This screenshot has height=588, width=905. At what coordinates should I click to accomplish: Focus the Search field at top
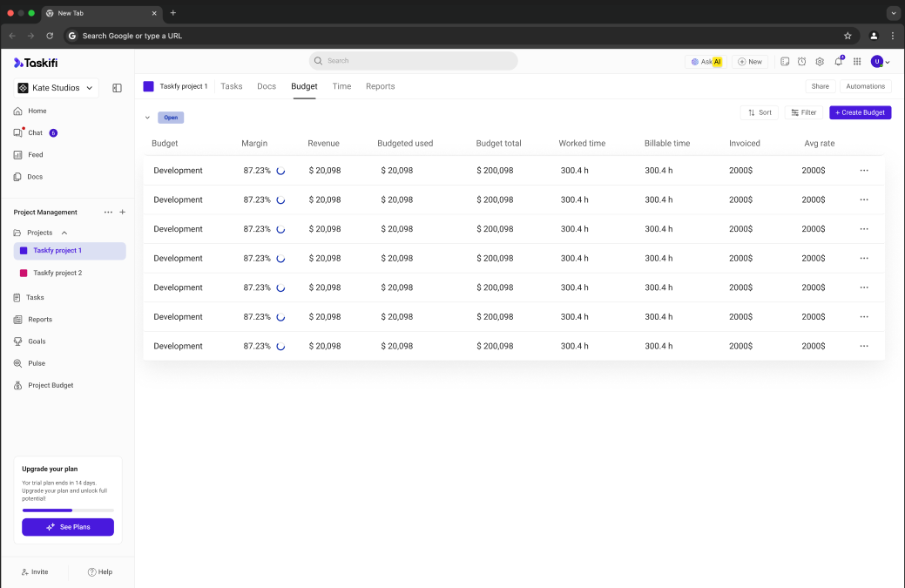pos(413,61)
